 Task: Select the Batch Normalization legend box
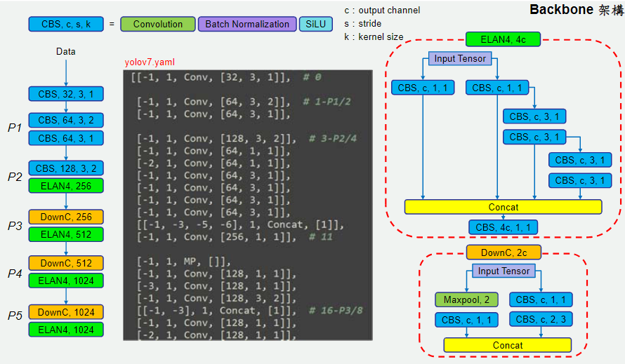[247, 24]
